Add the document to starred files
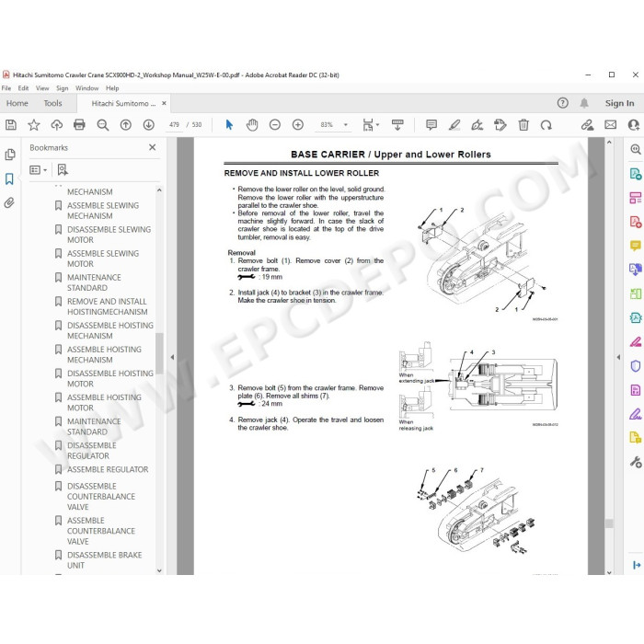The width and height of the screenshot is (644, 644). point(34,125)
